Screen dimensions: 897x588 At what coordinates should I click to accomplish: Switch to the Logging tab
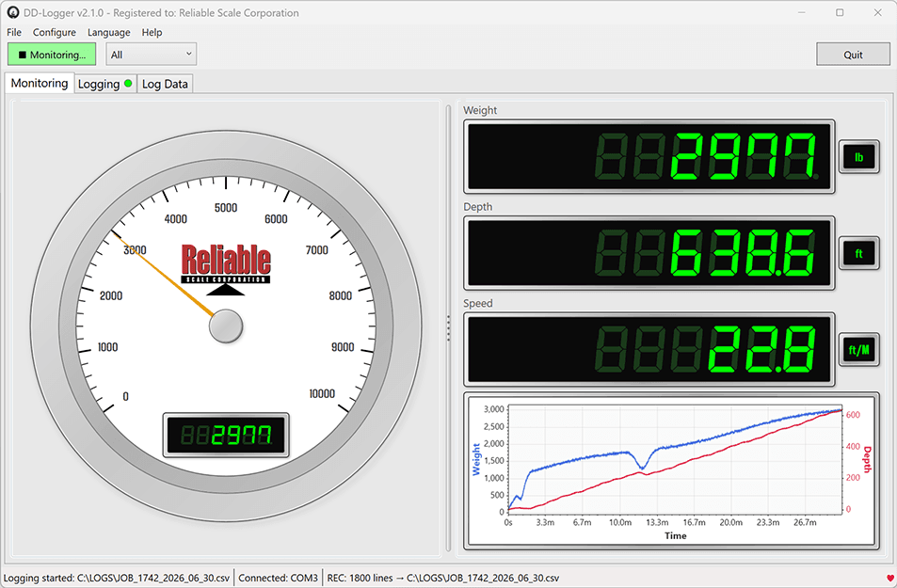tap(105, 84)
